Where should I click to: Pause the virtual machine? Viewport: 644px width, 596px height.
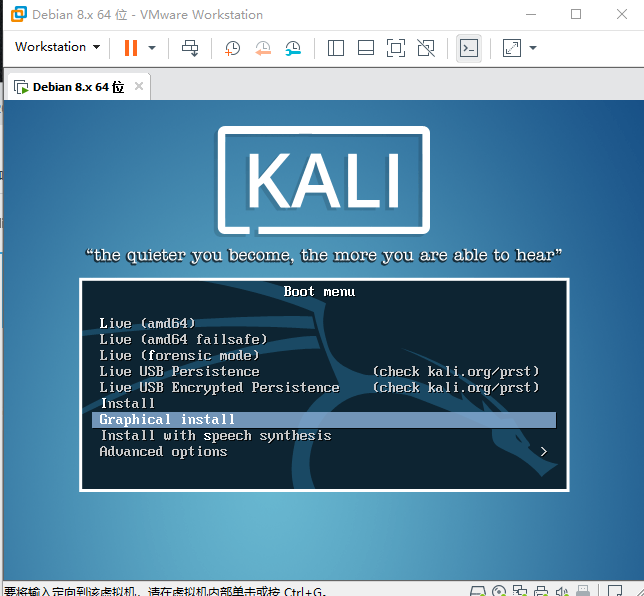131,48
